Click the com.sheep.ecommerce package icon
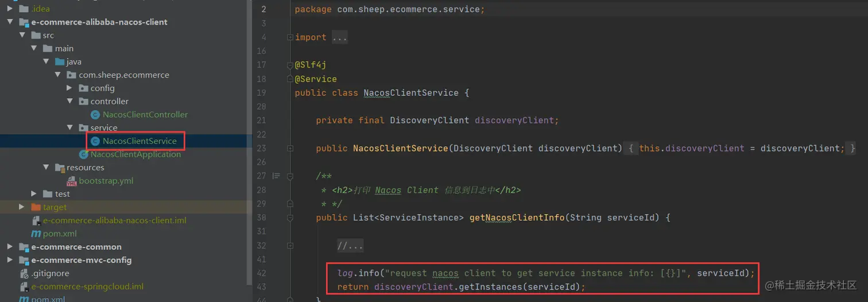The height and width of the screenshot is (302, 868). (x=71, y=75)
